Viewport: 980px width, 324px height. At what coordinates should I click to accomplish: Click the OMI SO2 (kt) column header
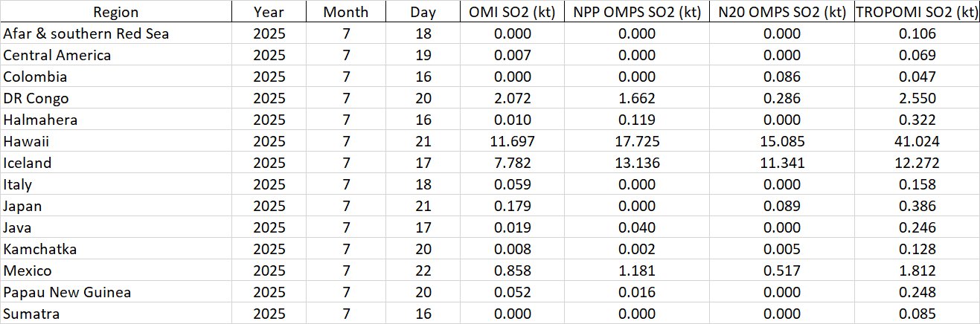[510, 12]
